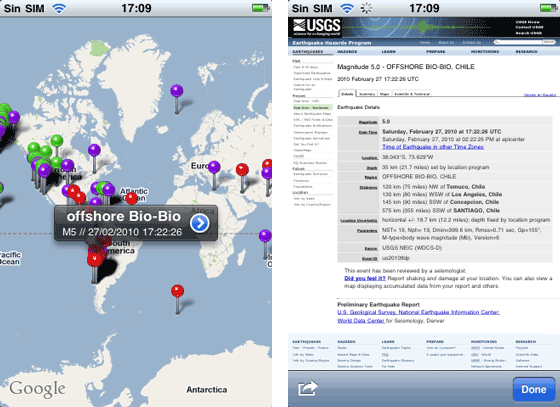Open the LEARN top navigation item
This screenshot has width=560, height=407.
tap(389, 52)
